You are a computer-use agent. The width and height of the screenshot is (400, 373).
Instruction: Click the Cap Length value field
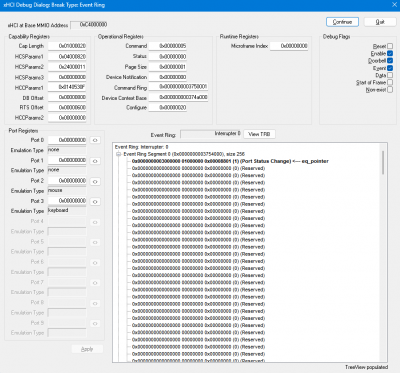67,46
